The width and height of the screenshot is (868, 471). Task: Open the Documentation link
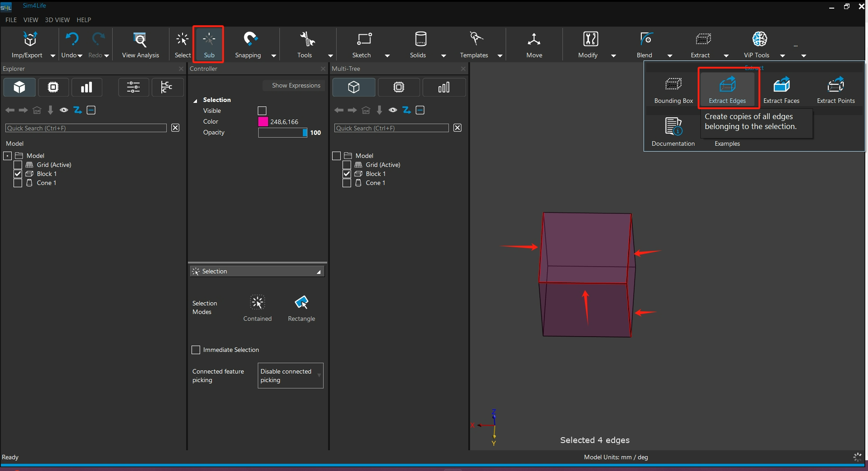click(673, 131)
